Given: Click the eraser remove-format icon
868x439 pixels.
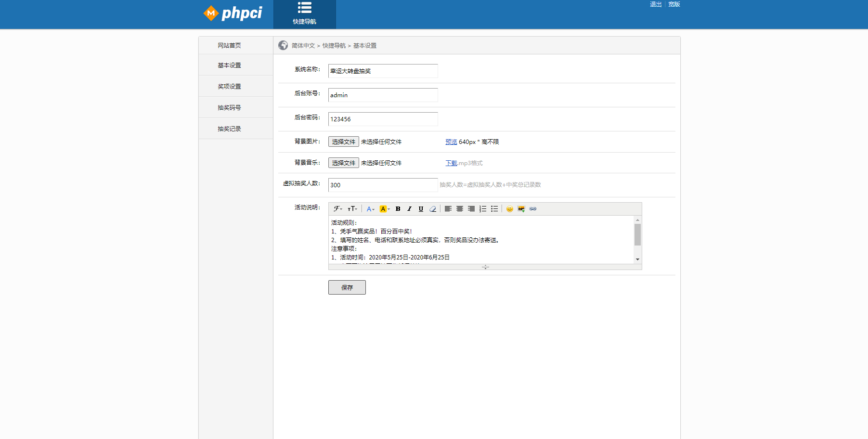Looking at the screenshot, I should click(433, 209).
